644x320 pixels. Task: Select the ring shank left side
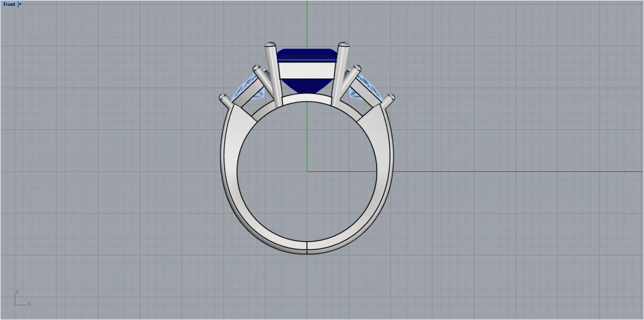point(229,172)
